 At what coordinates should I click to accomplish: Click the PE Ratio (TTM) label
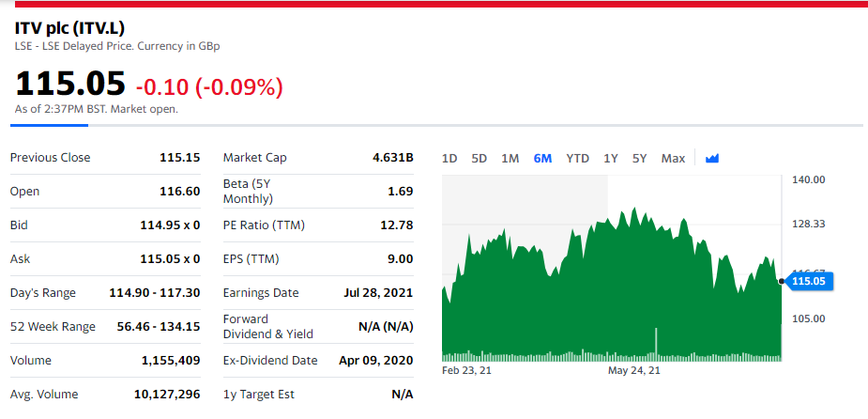264,225
